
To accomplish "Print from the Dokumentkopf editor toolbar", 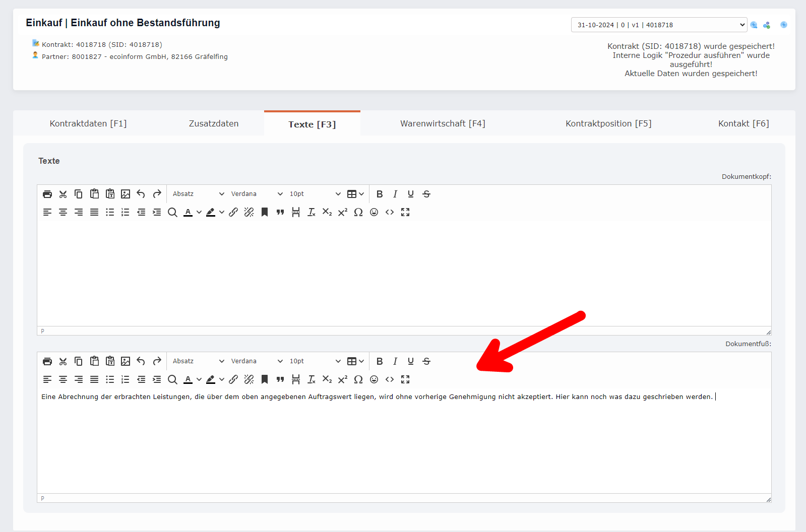I will (47, 194).
